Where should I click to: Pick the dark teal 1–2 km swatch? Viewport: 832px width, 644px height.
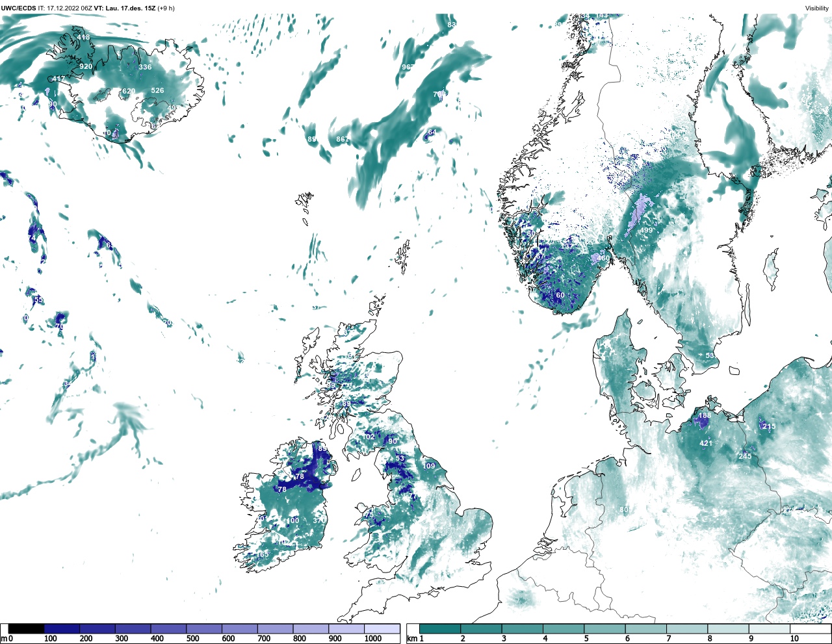tap(440, 629)
